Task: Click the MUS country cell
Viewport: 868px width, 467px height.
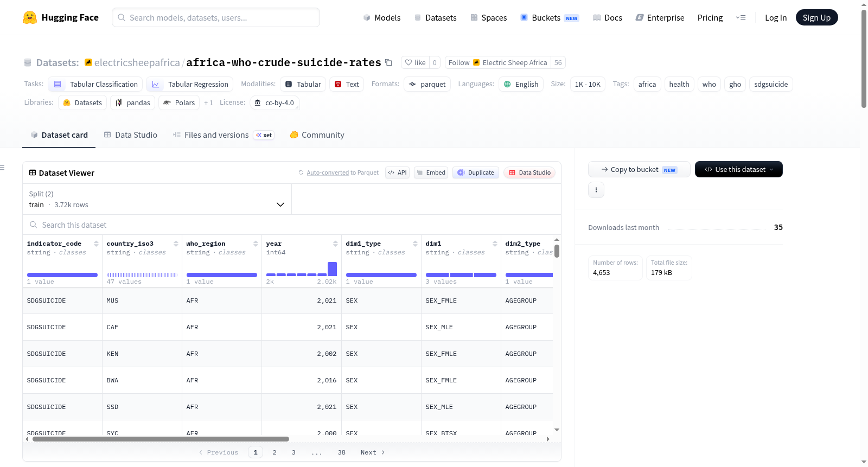Action: (x=142, y=300)
